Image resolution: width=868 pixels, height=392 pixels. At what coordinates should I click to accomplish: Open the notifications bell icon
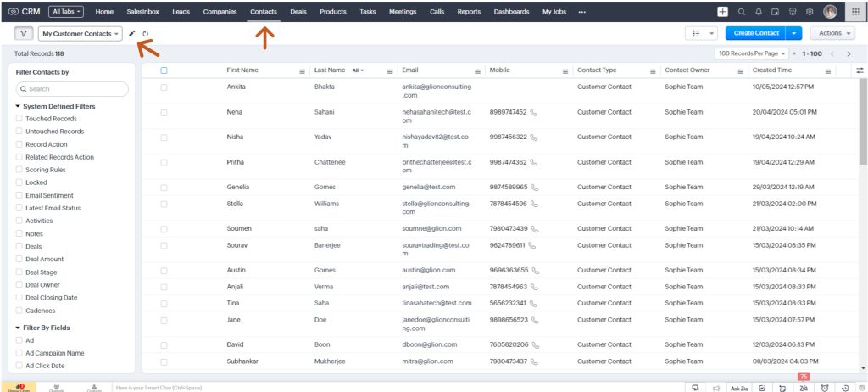click(x=759, y=12)
